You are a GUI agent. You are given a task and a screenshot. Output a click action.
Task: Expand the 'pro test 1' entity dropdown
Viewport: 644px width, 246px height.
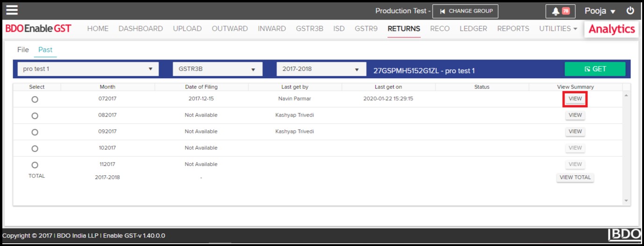point(88,69)
